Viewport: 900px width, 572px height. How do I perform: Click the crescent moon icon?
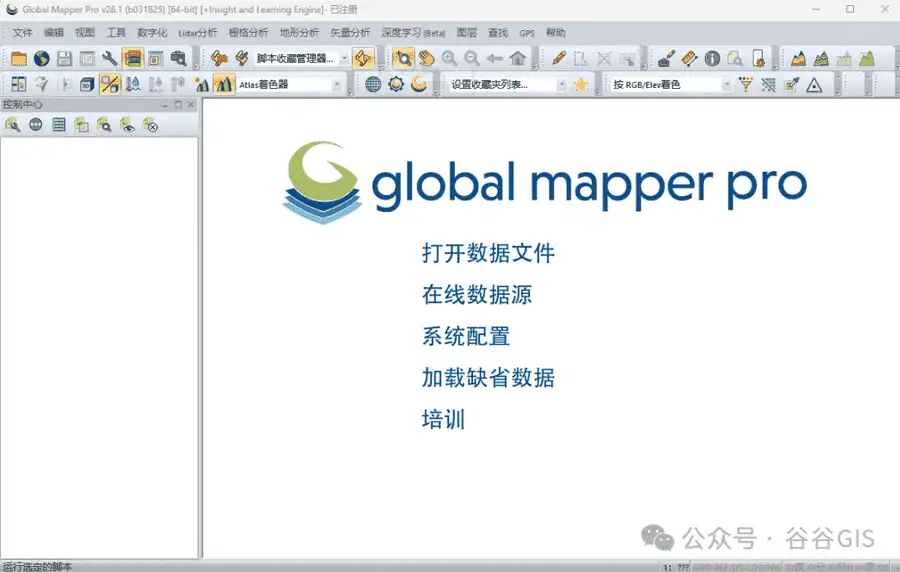coord(419,84)
